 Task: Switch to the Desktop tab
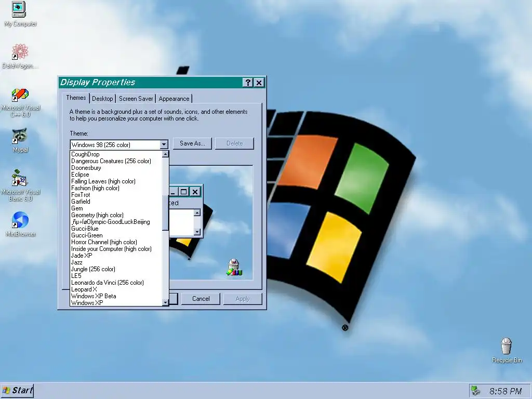click(102, 98)
